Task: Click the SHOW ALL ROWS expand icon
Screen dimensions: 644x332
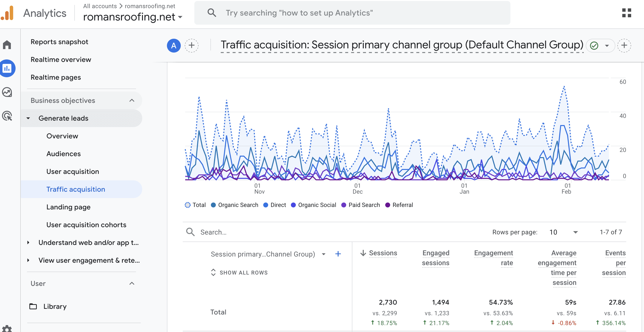Action: click(x=213, y=273)
